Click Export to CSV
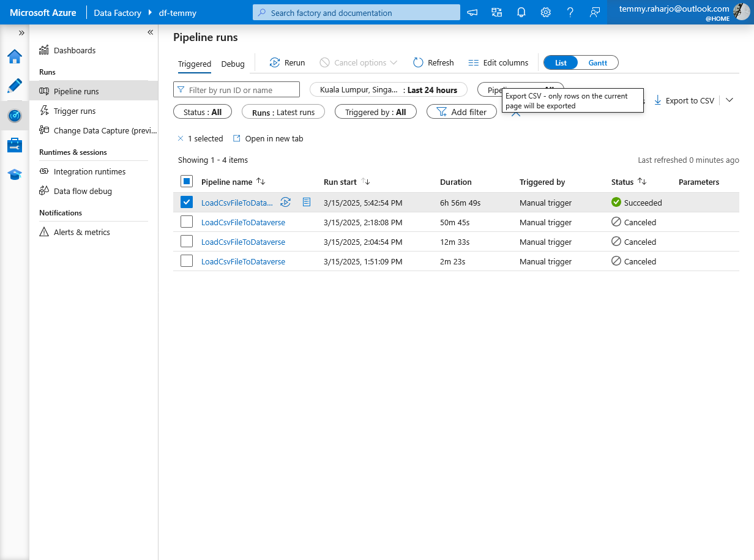This screenshot has width=754, height=560. pos(684,100)
